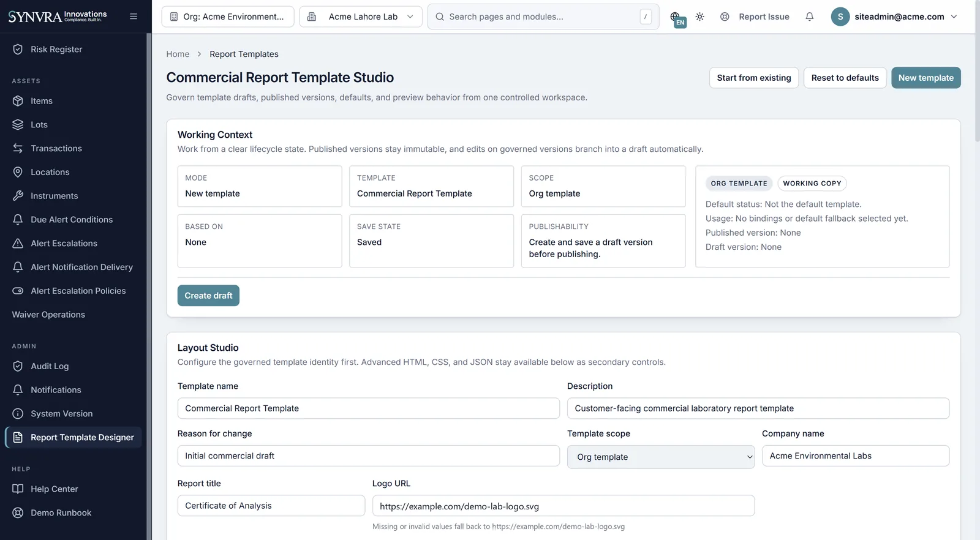Click the ORG TEMPLATE badge

pyautogui.click(x=739, y=183)
